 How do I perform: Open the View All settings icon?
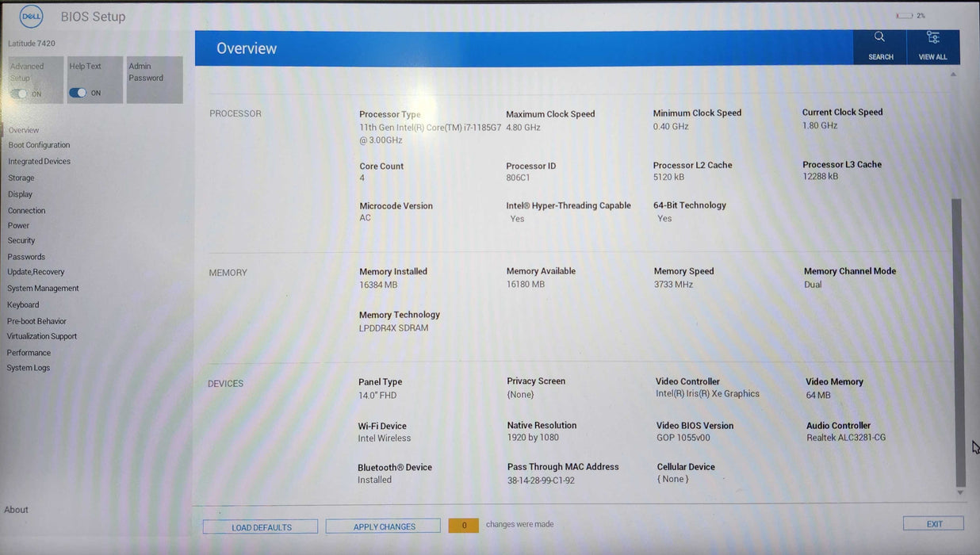pos(932,38)
